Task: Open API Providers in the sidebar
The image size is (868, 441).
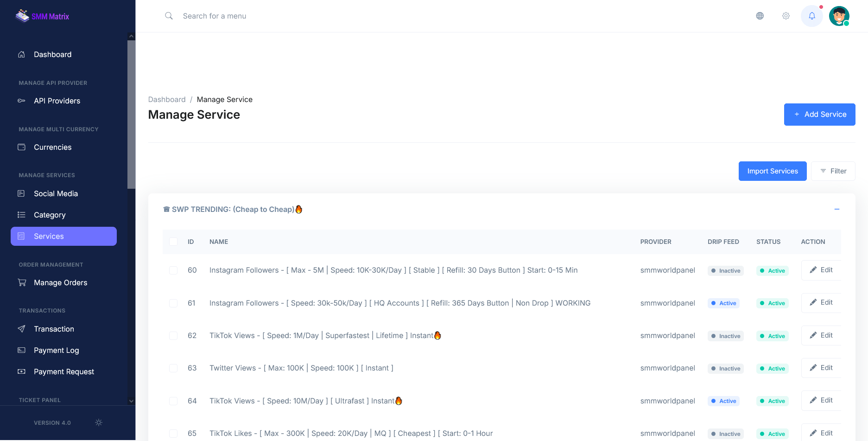Action: (57, 101)
